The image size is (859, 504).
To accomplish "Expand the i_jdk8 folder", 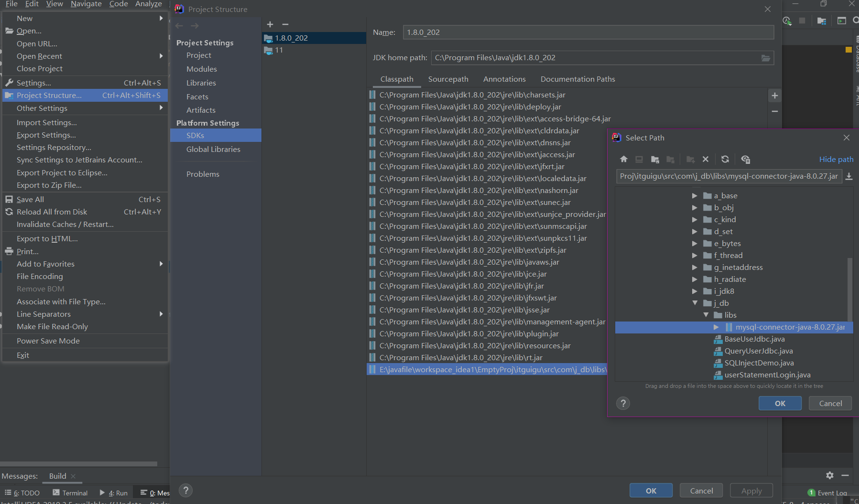I will pos(695,291).
